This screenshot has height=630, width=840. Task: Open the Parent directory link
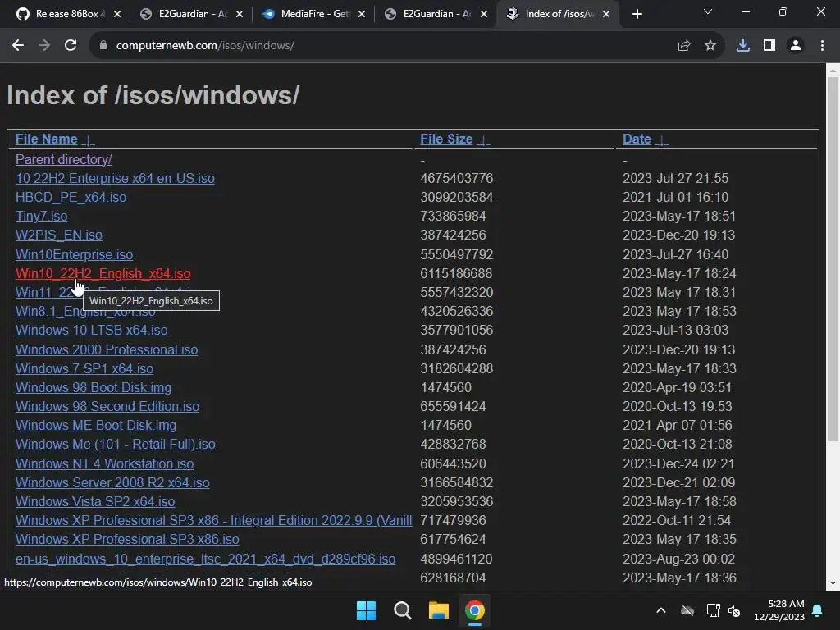pos(63,160)
